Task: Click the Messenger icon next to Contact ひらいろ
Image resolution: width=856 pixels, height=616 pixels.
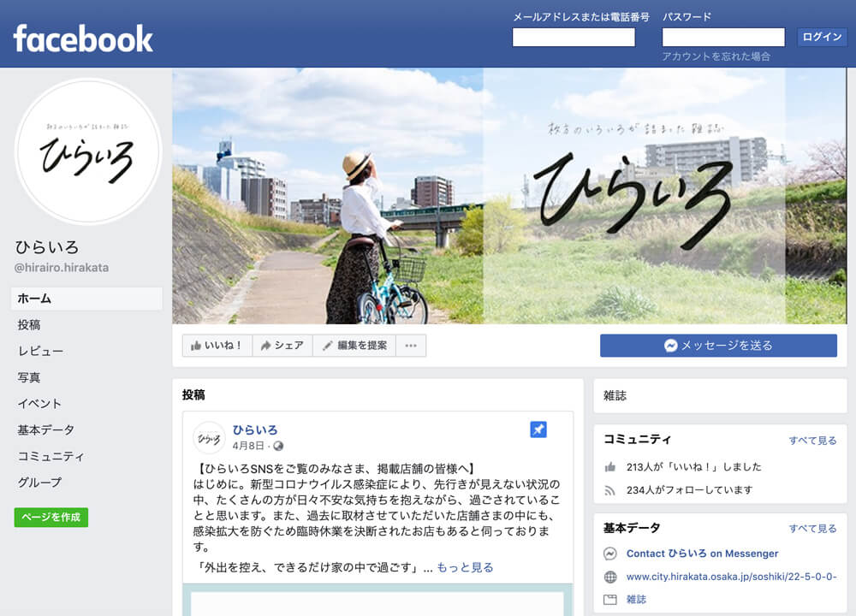Action: click(610, 554)
